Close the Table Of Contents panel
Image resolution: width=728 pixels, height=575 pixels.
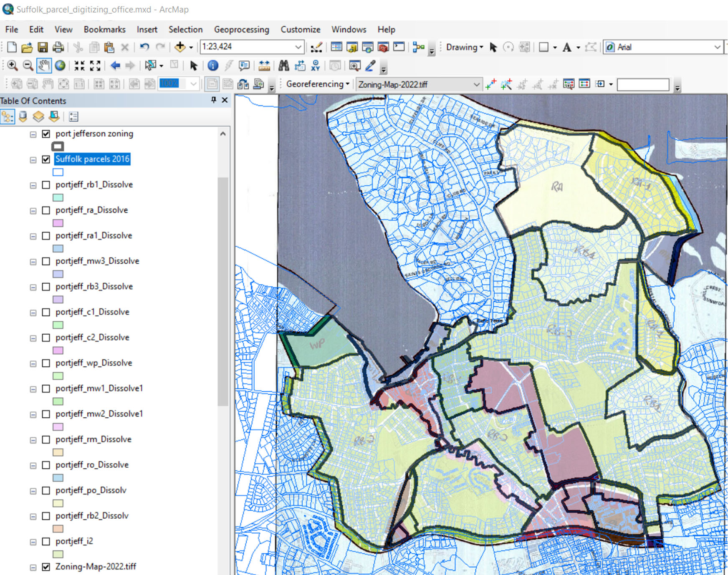point(225,100)
